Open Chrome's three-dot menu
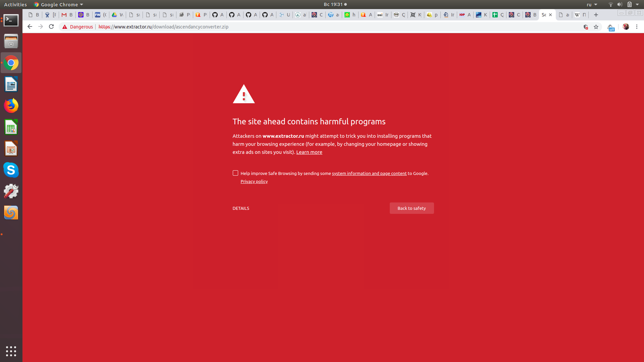Viewport: 644px width, 362px height. [x=637, y=27]
